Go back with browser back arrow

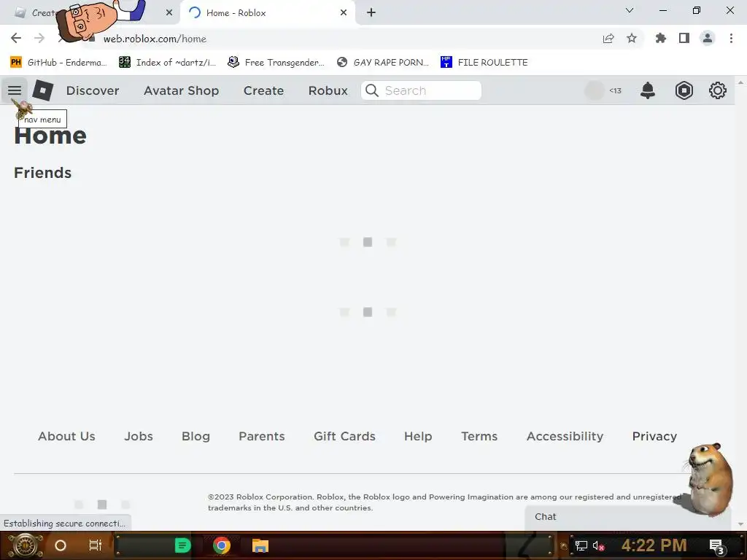pyautogui.click(x=16, y=38)
